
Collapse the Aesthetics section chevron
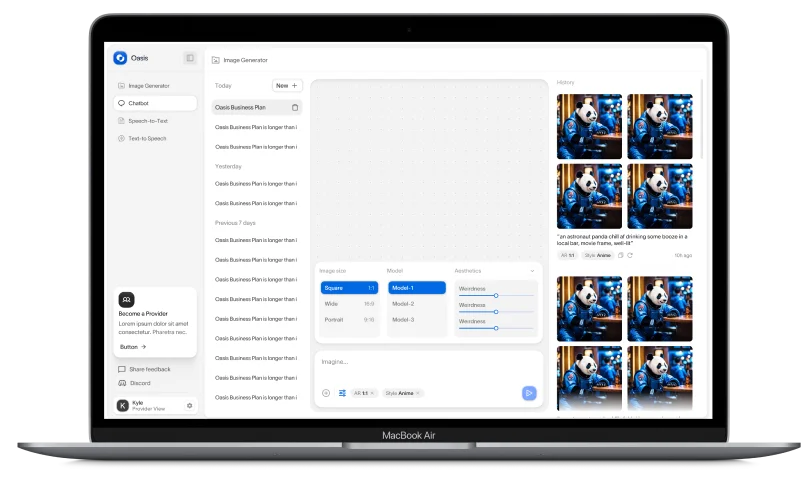point(531,271)
